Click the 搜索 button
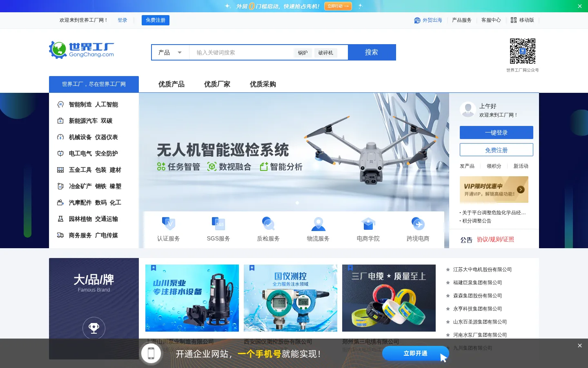588x368 pixels. [x=372, y=52]
